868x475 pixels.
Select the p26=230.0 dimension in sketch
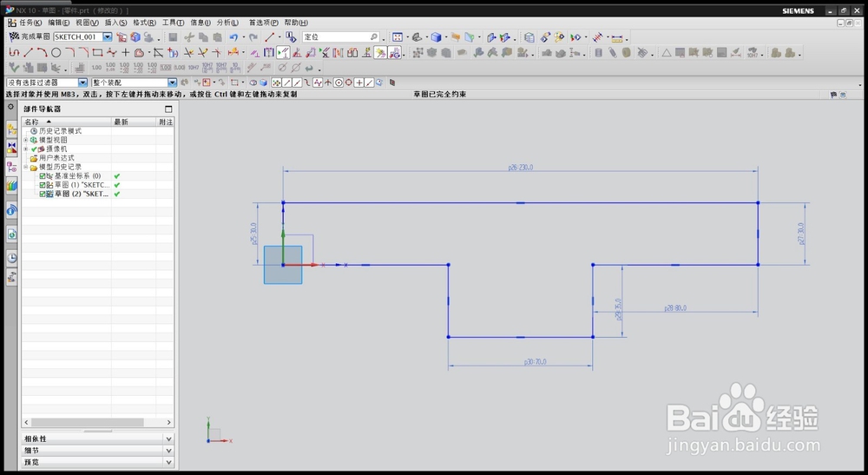pyautogui.click(x=520, y=168)
